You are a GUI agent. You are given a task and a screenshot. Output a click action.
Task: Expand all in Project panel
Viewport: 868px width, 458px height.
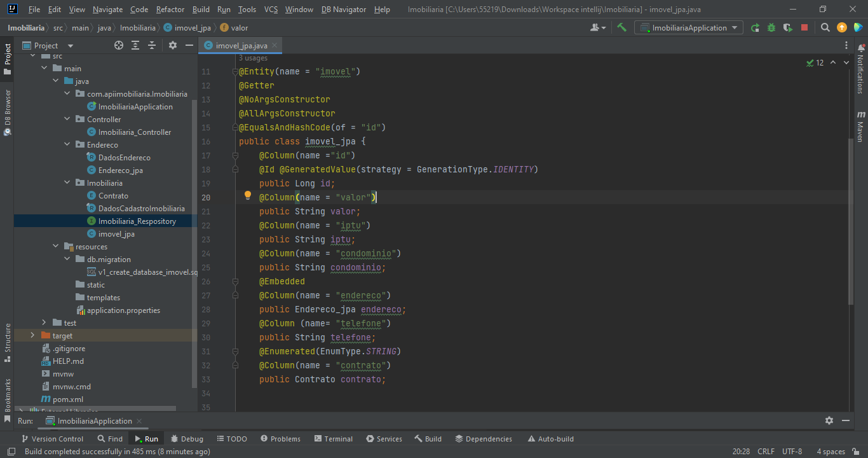[x=135, y=45]
